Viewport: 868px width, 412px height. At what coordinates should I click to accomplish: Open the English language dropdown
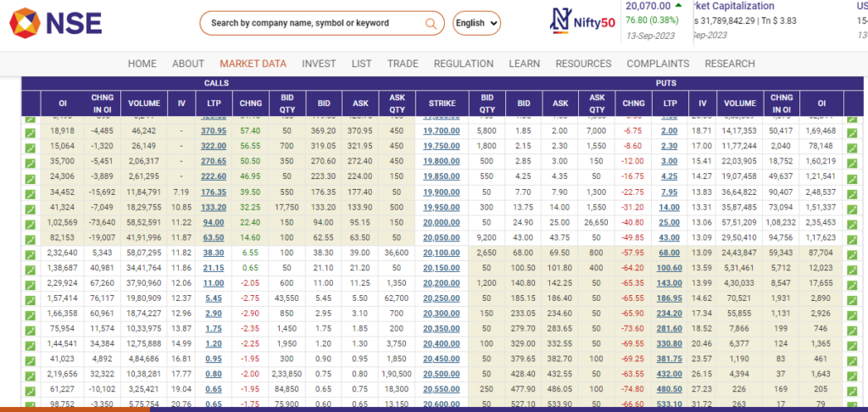[476, 23]
